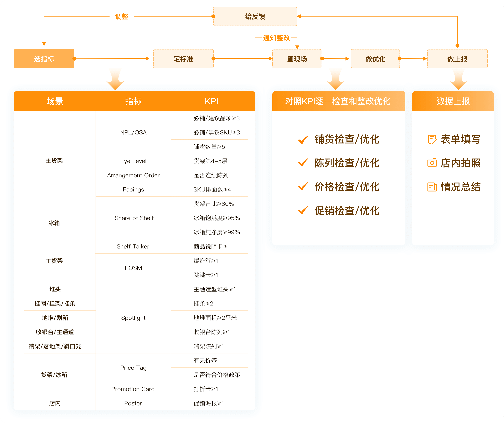Click the checkmark beside 陈列检查/优化

(x=303, y=163)
